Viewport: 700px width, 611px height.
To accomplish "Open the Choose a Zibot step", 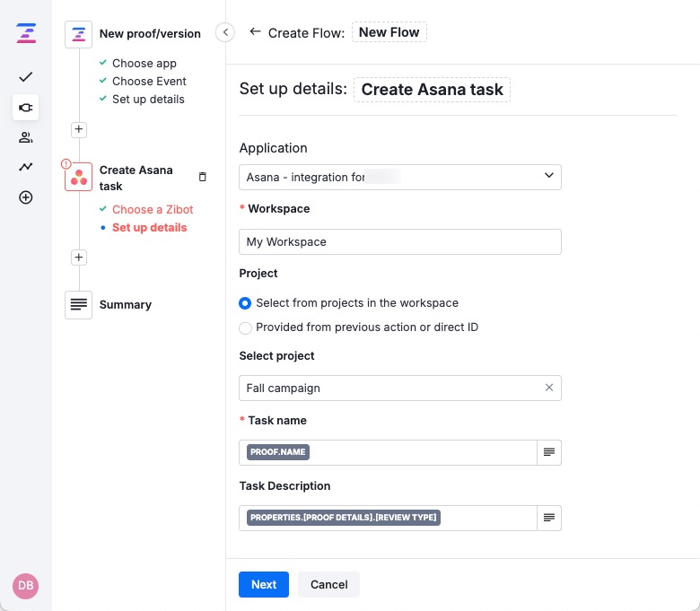I will coord(153,209).
